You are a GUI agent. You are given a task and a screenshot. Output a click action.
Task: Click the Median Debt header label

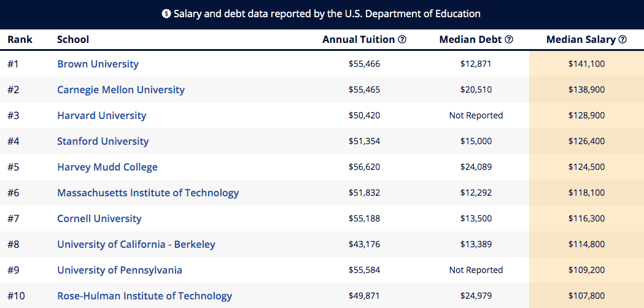[x=471, y=39]
